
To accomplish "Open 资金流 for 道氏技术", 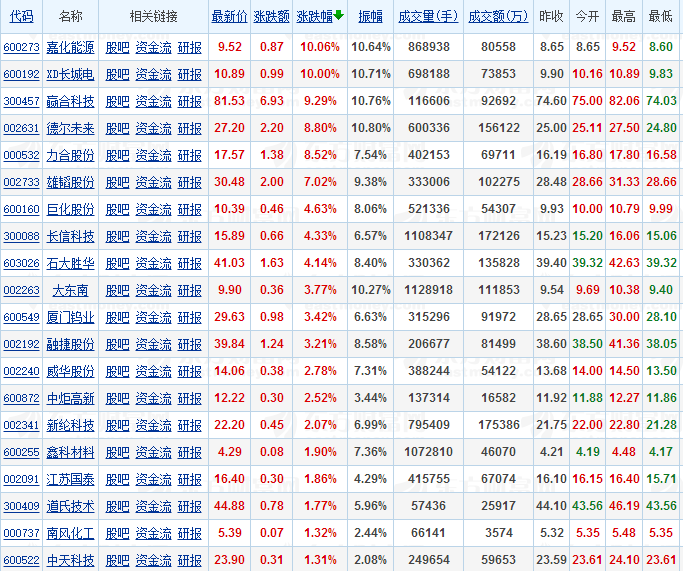I will click(153, 506).
